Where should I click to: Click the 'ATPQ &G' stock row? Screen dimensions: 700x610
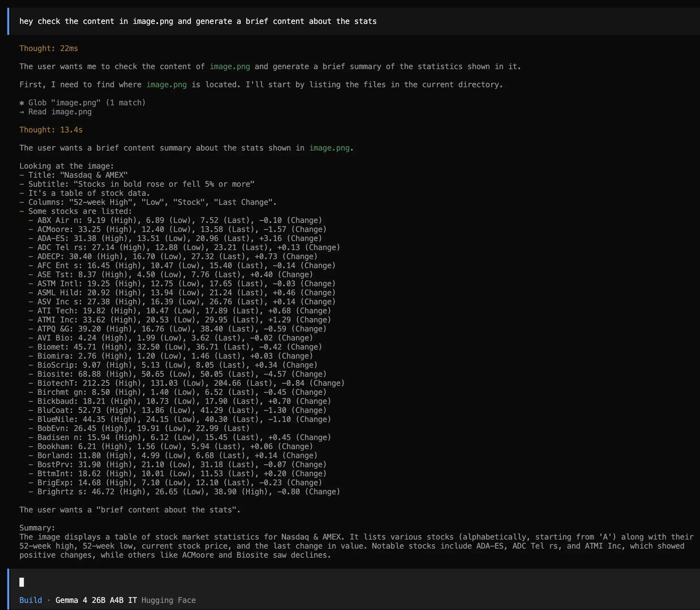tap(177, 329)
